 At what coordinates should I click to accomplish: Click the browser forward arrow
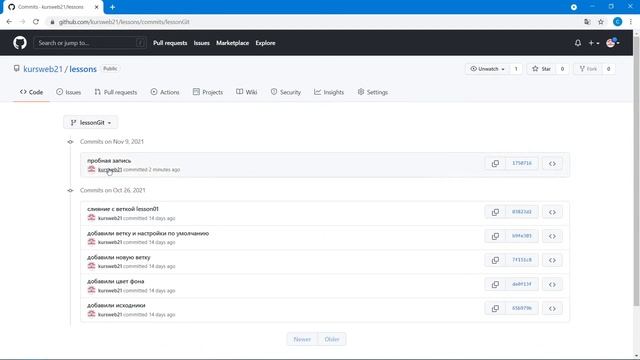22,22
